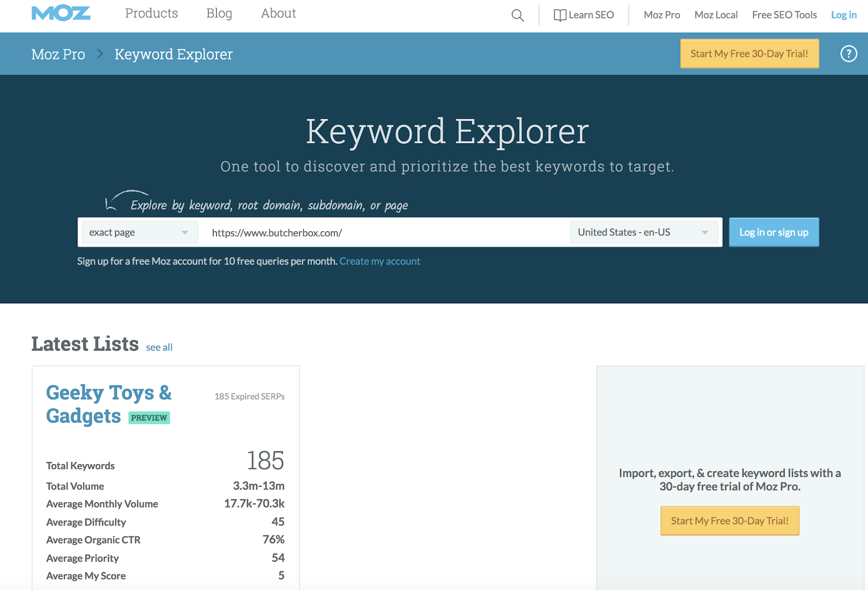Follow the Create my account link
Viewport: 868px width, 590px height.
click(x=380, y=261)
